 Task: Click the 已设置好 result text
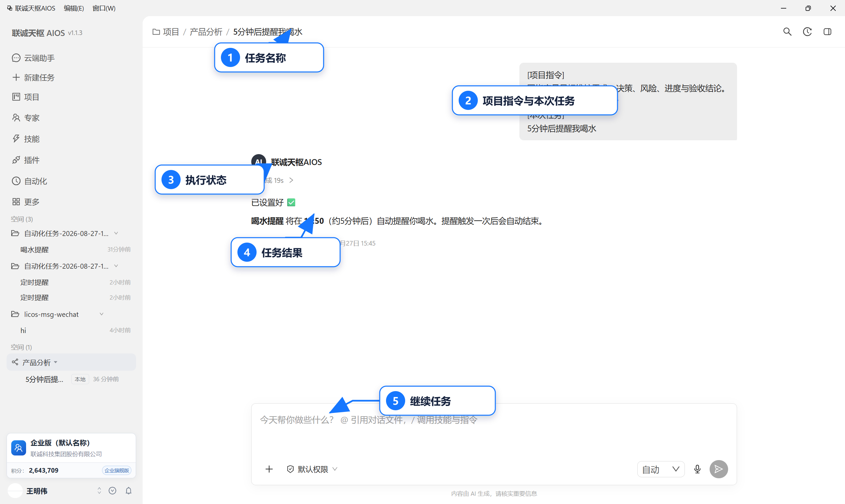point(267,202)
